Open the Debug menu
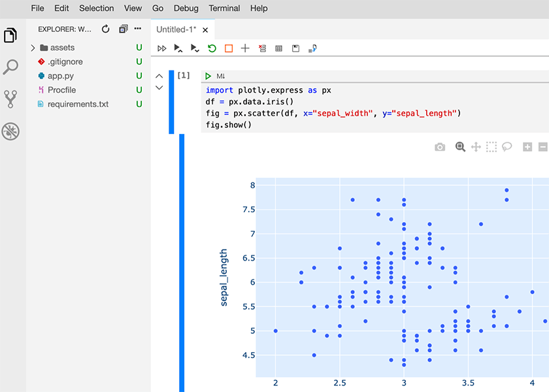Image resolution: width=549 pixels, height=392 pixels. (x=186, y=8)
